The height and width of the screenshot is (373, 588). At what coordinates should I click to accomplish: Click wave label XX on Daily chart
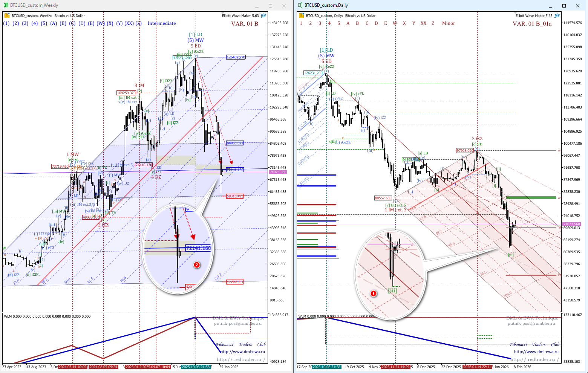[x=423, y=23]
